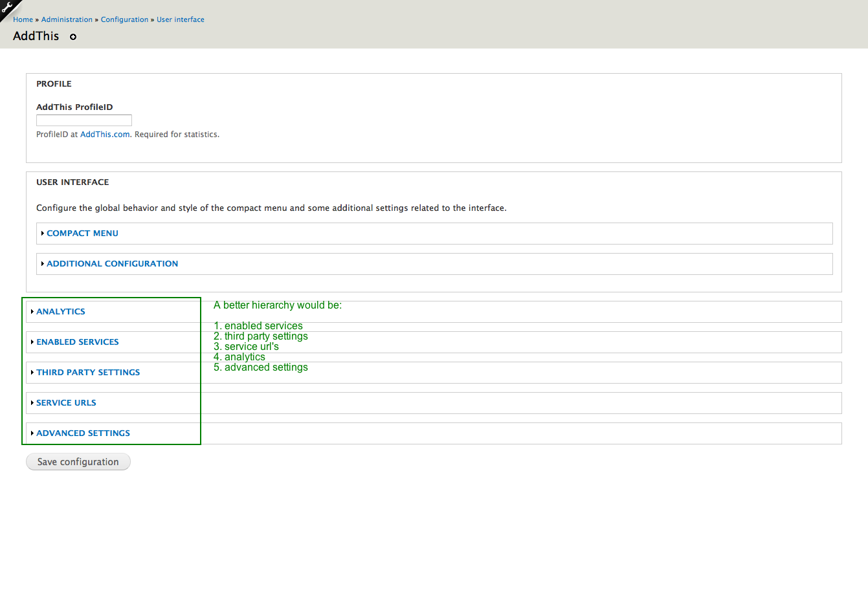Viewport: 868px width, 601px height.
Task: Click the triangle arrow beside Additional Configuration
Action: [x=43, y=263]
